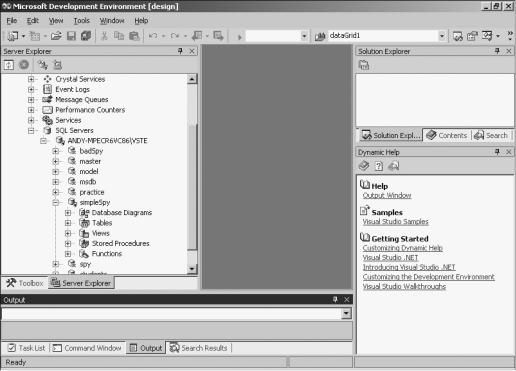The height and width of the screenshot is (371, 516).
Task: Open the View menu
Action: click(56, 21)
